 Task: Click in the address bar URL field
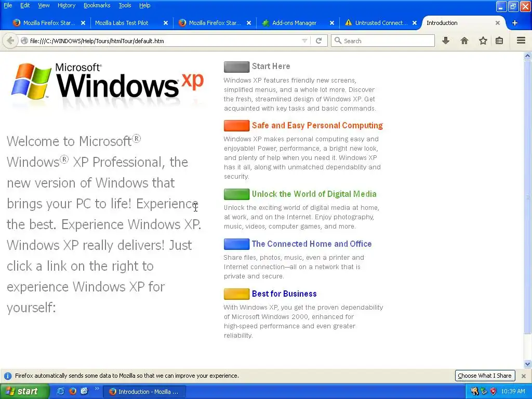coord(165,41)
